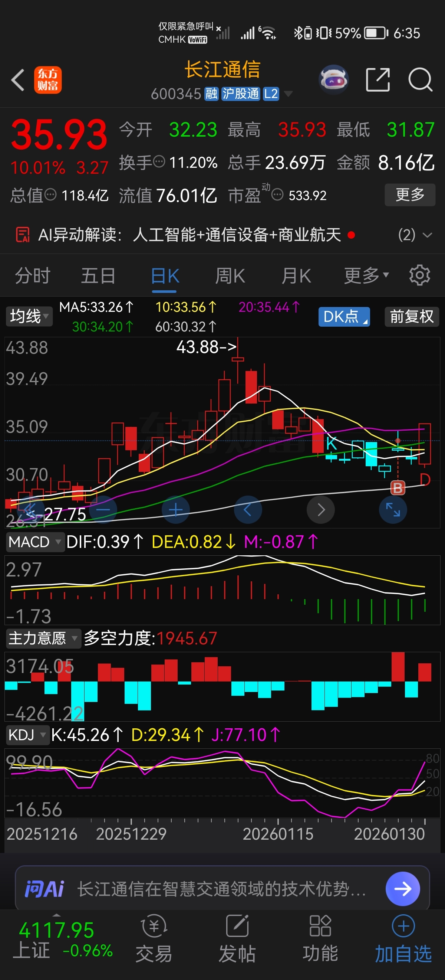Tap the 60:30.32 moving average value
The width and height of the screenshot is (445, 980).
(x=186, y=326)
